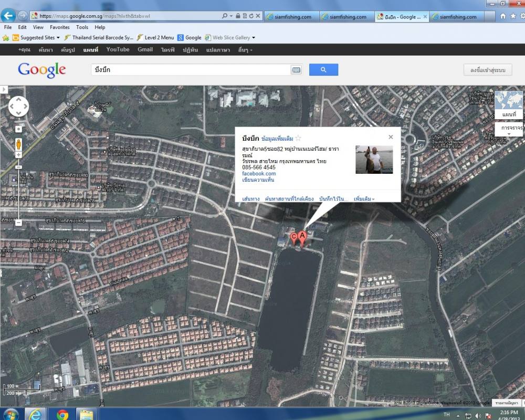
Task: Open Chrome from the taskbar
Action: coord(62,415)
